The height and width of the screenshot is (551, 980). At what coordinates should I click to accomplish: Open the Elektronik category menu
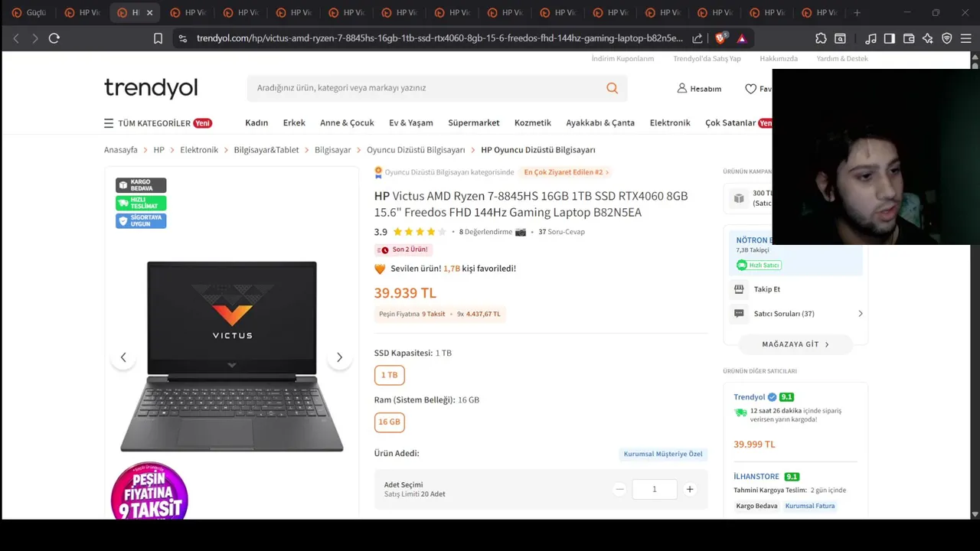670,122
